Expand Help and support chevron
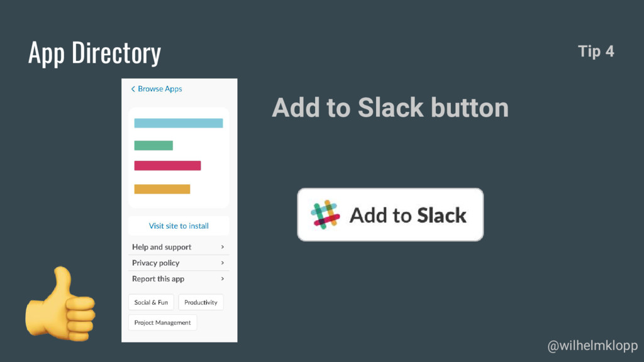 (x=223, y=246)
